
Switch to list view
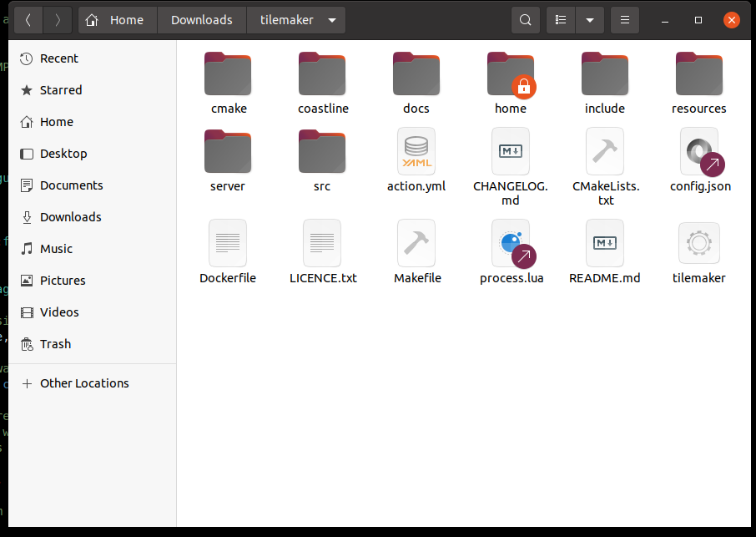560,19
